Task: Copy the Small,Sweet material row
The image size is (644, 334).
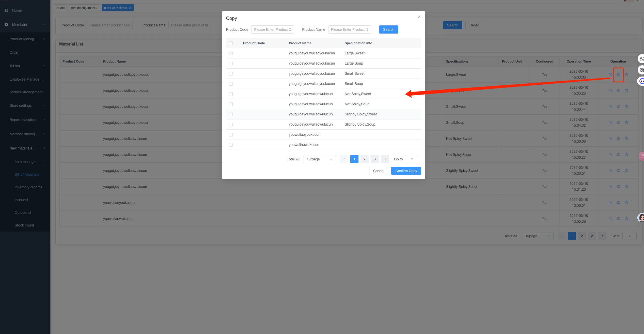Action: (x=618, y=107)
